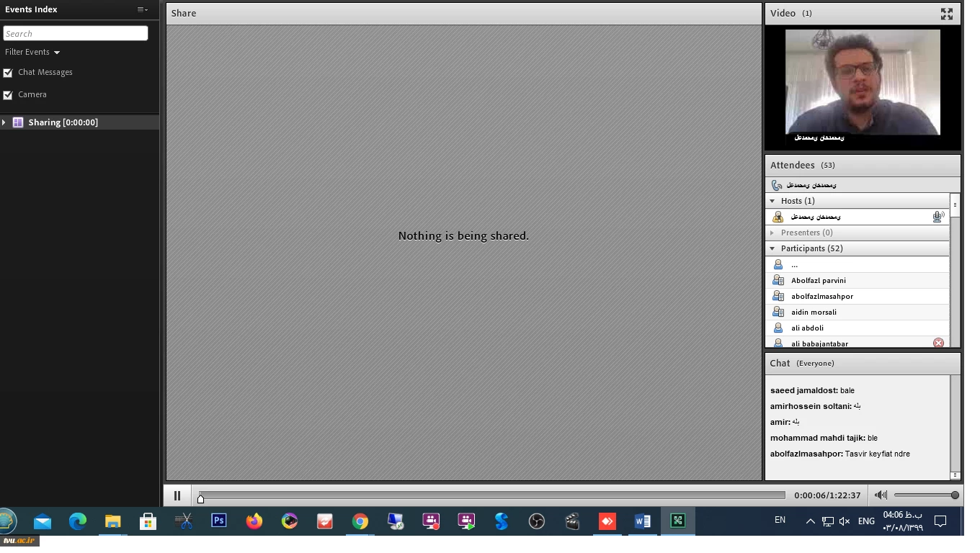Click the red icon beside ali babajantabar

pos(938,343)
